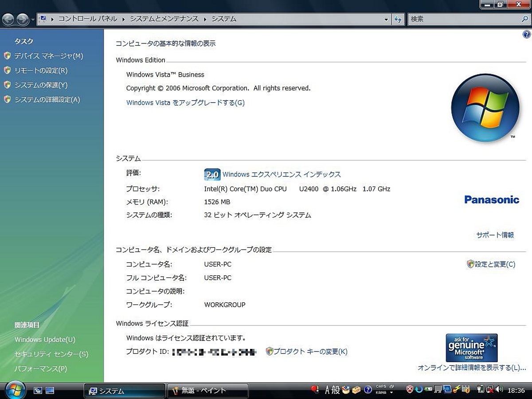Open the volume speaker tray icon
This screenshot has height=399, width=532.
tap(499, 390)
